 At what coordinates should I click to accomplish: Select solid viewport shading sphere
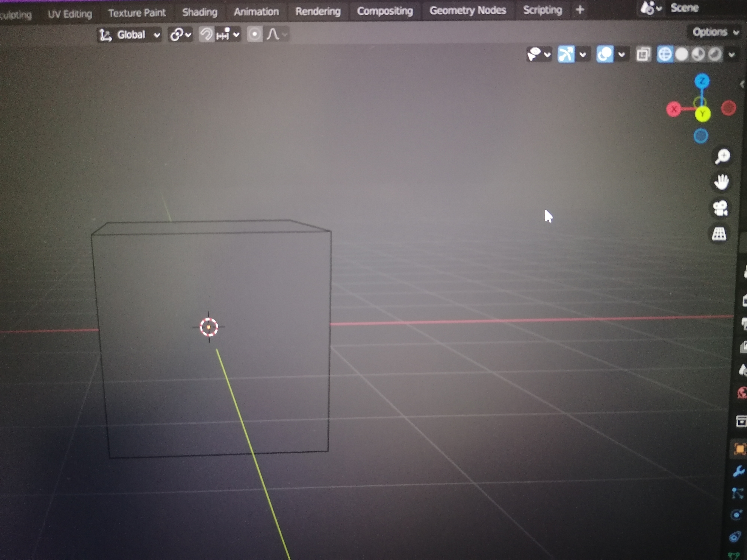coord(681,54)
